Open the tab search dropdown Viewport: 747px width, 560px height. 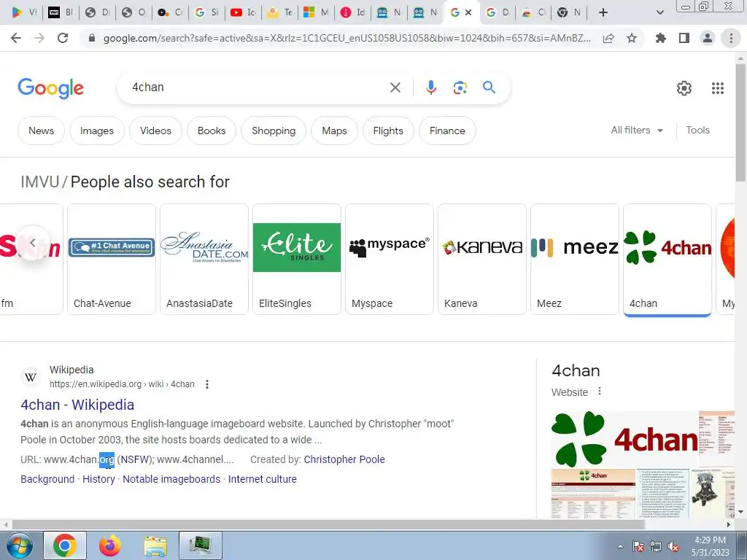click(659, 13)
